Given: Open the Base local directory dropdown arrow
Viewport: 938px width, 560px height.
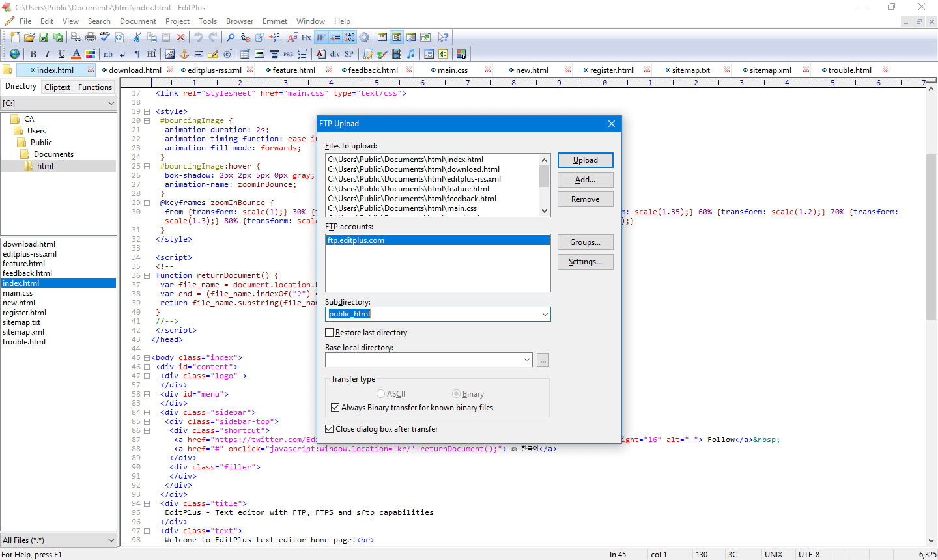Looking at the screenshot, I should [527, 360].
